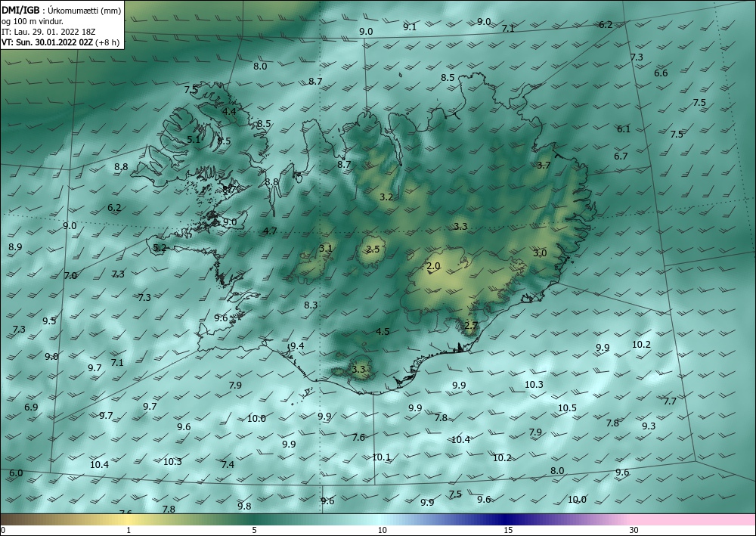
Task: Click the '10' label on the color scale
Action: point(382,530)
